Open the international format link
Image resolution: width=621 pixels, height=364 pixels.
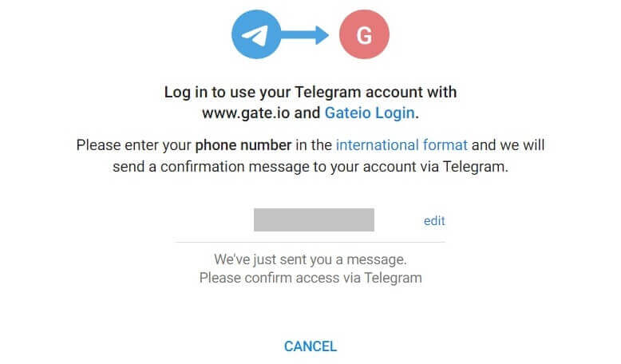pyautogui.click(x=401, y=145)
